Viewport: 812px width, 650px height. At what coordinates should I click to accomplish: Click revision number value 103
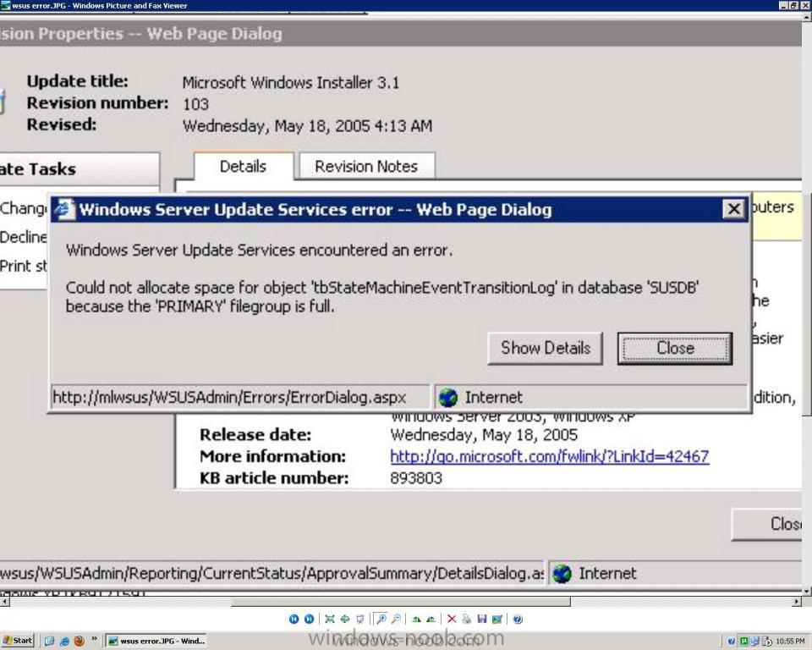pyautogui.click(x=195, y=104)
